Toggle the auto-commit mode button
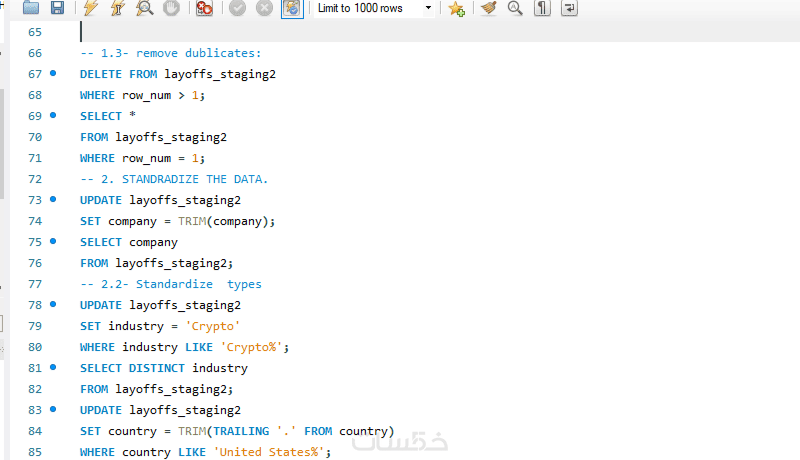The height and width of the screenshot is (460, 800). click(292, 8)
